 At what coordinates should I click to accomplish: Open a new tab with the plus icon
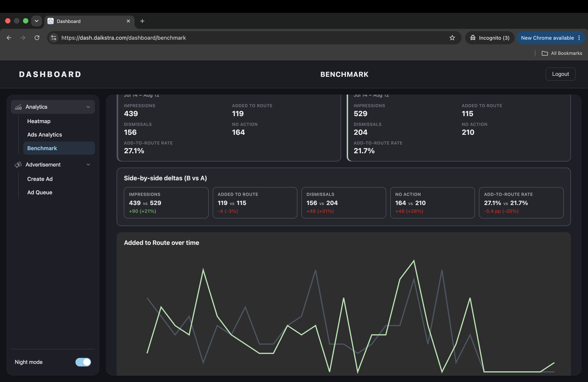coord(142,21)
